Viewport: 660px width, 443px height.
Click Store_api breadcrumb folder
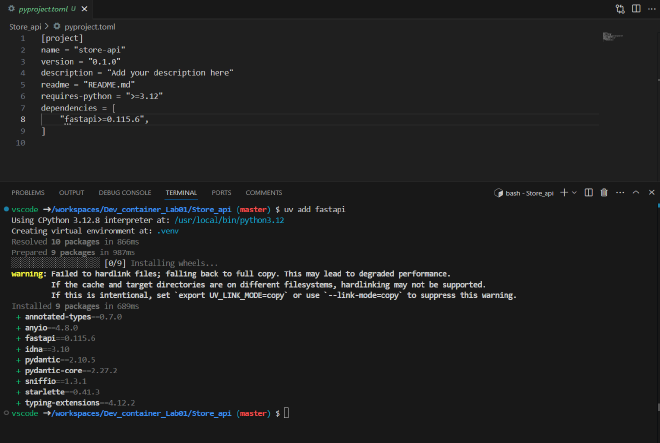25,27
